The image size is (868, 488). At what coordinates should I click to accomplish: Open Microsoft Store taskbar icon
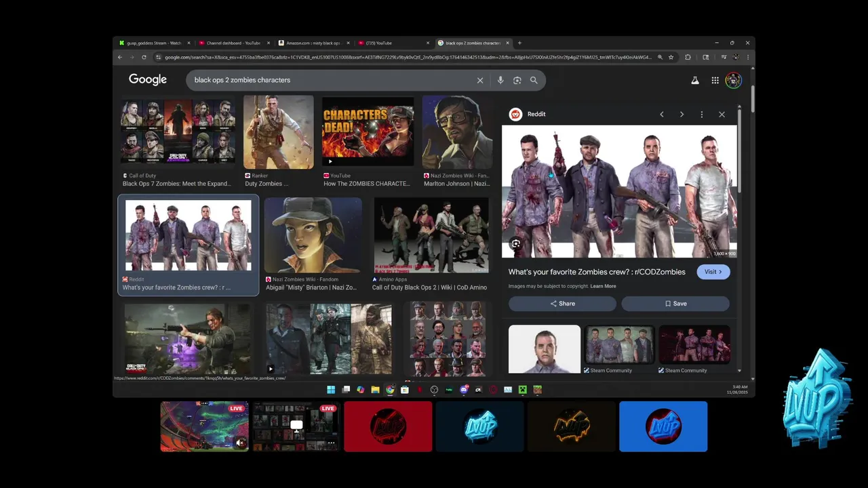coord(405,390)
